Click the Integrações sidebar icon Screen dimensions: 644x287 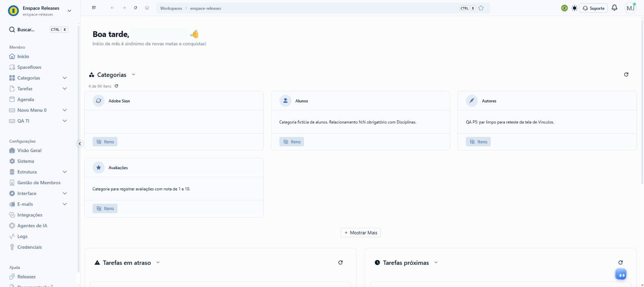coord(12,215)
